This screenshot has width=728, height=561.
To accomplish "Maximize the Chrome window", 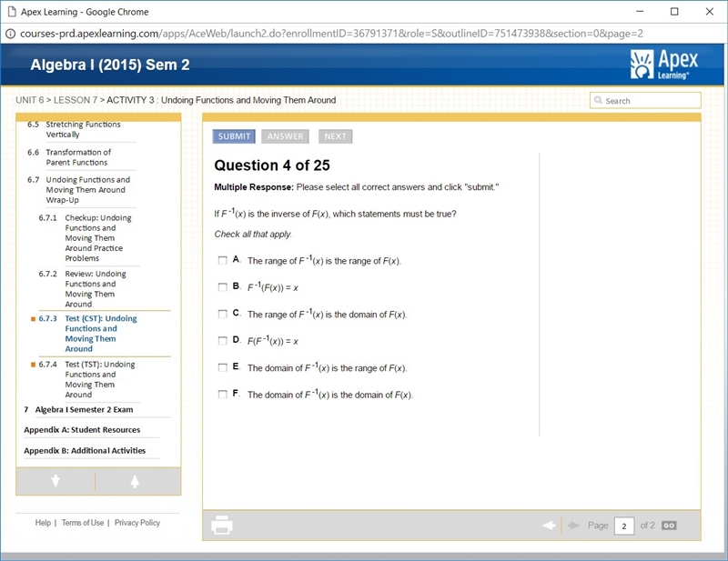I will [x=674, y=12].
